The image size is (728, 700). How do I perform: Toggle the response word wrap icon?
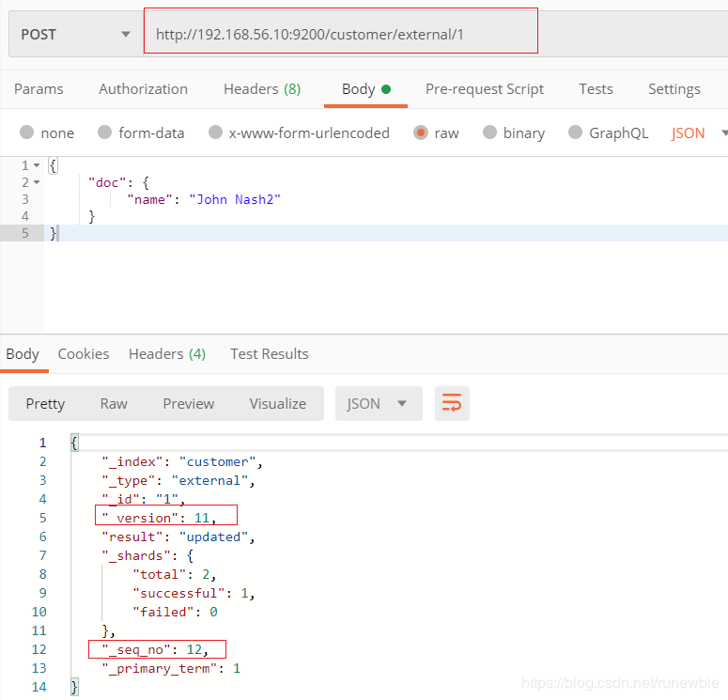point(452,403)
